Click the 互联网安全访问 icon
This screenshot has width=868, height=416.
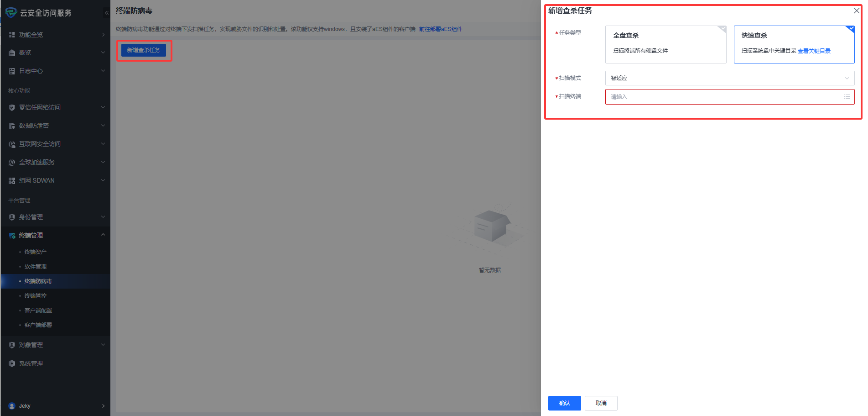12,144
